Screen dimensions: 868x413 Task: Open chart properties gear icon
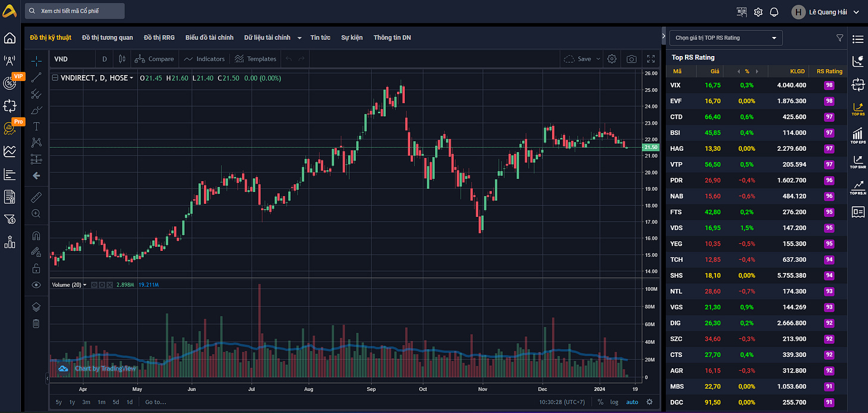coord(612,59)
